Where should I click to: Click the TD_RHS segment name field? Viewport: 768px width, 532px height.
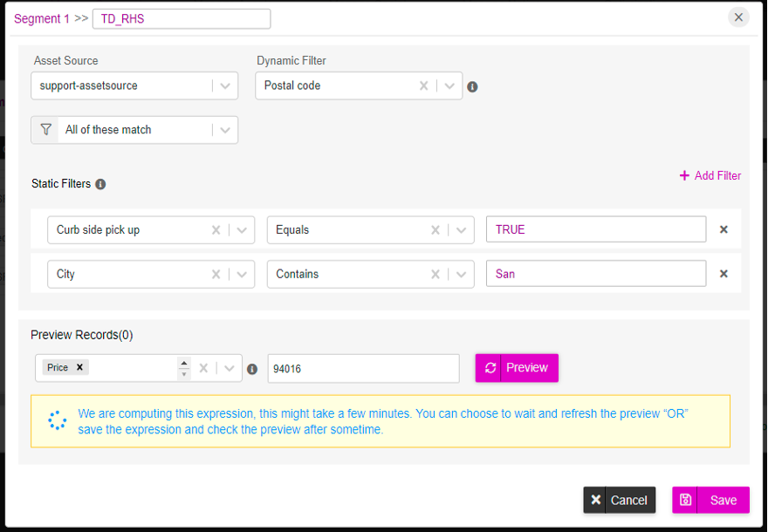(x=182, y=19)
